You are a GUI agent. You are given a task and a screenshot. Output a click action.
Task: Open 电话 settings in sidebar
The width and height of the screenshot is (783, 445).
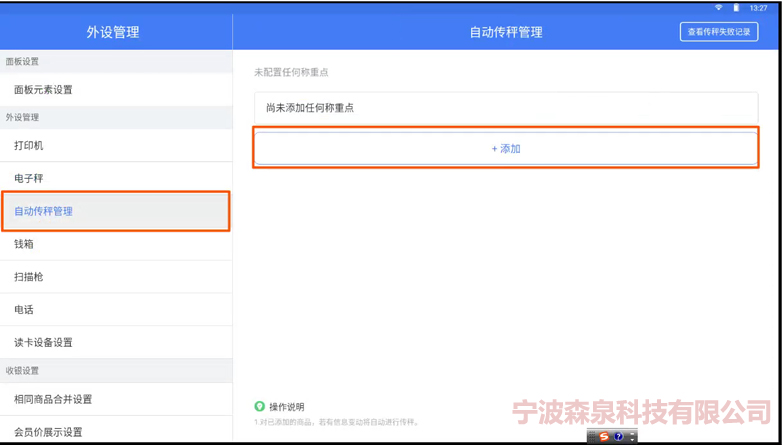(x=24, y=310)
